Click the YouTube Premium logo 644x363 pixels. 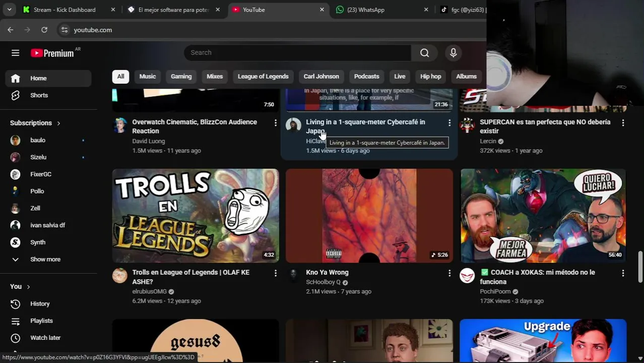pyautogui.click(x=52, y=53)
